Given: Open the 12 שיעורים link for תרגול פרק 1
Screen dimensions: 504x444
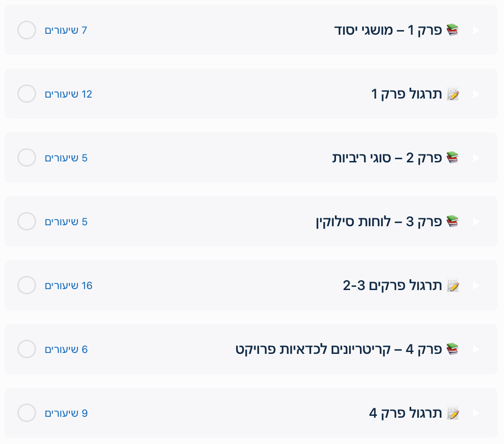Looking at the screenshot, I should [69, 94].
